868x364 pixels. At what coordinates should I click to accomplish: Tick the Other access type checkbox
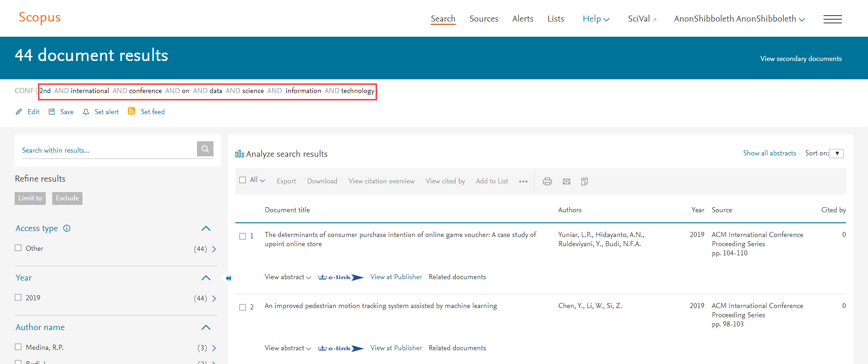[x=18, y=248]
